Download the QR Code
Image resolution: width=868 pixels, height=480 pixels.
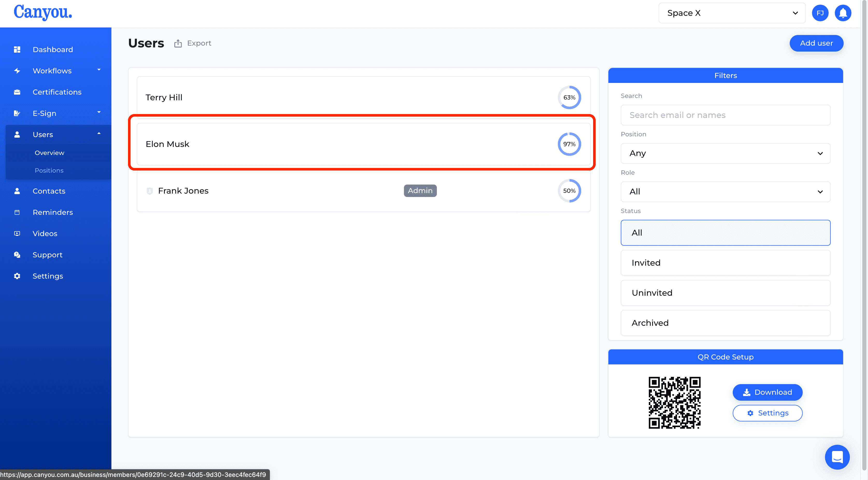coord(767,392)
